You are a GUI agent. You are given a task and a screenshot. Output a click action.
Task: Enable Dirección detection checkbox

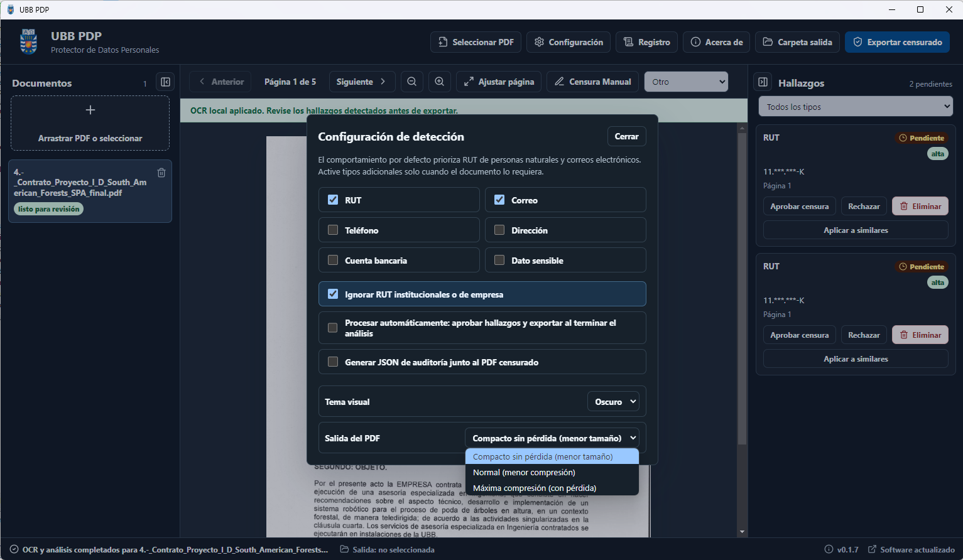(499, 230)
